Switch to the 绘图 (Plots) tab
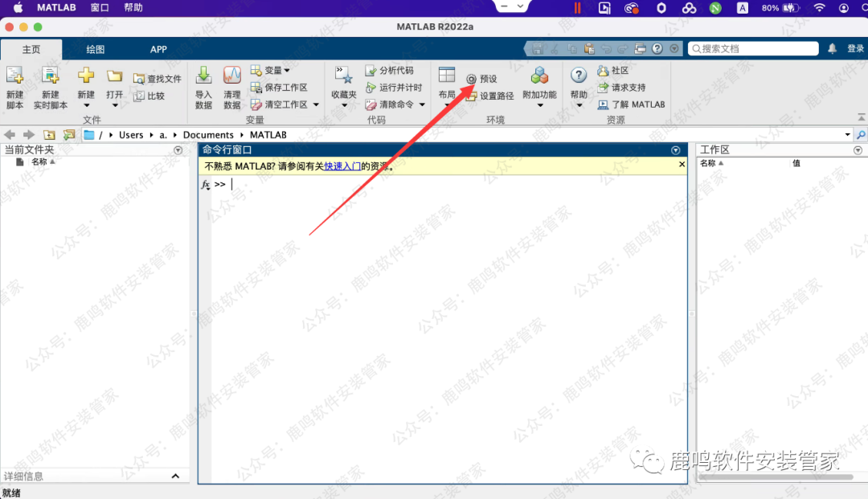The image size is (868, 499). click(96, 49)
